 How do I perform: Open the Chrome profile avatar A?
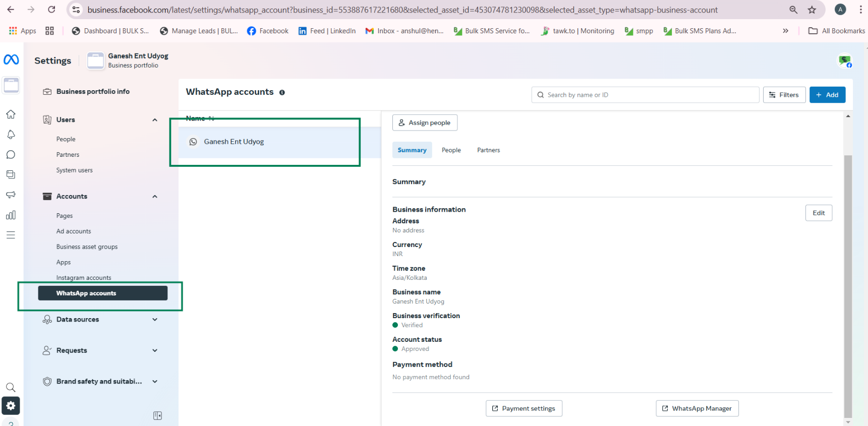point(840,10)
